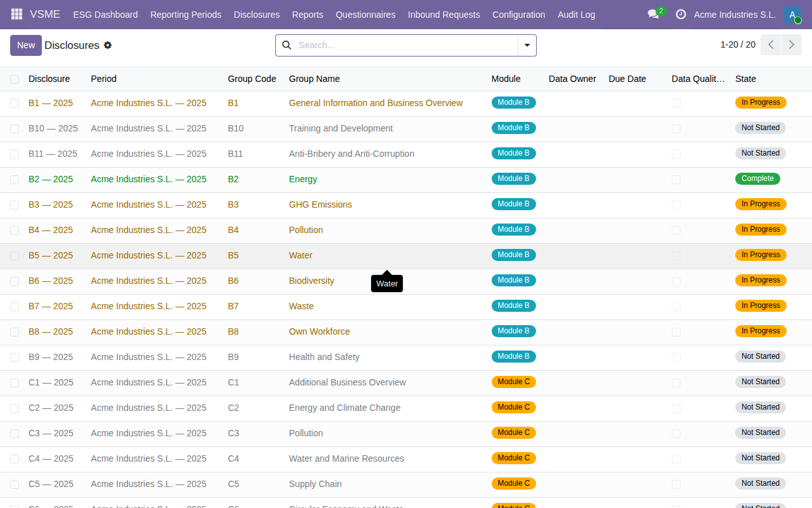Open 'Anti-Bribery and Anti-Corruption' record

(x=351, y=154)
